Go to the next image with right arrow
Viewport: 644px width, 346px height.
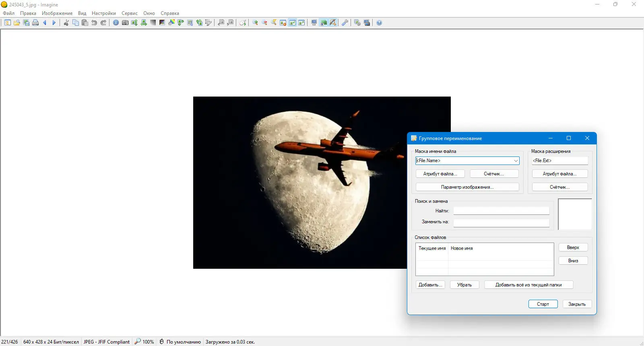coord(54,23)
